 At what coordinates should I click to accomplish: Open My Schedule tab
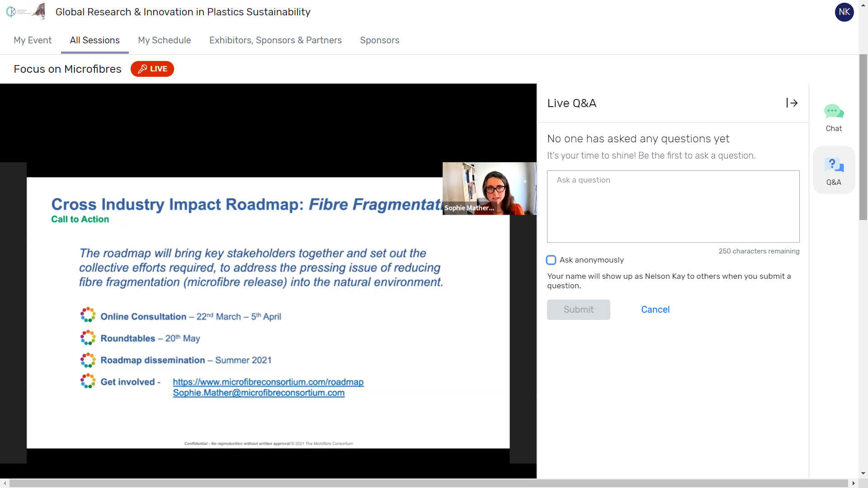165,40
